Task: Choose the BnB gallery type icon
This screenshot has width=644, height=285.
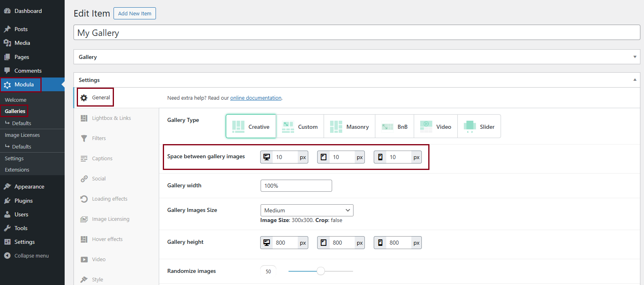Action: (x=387, y=127)
